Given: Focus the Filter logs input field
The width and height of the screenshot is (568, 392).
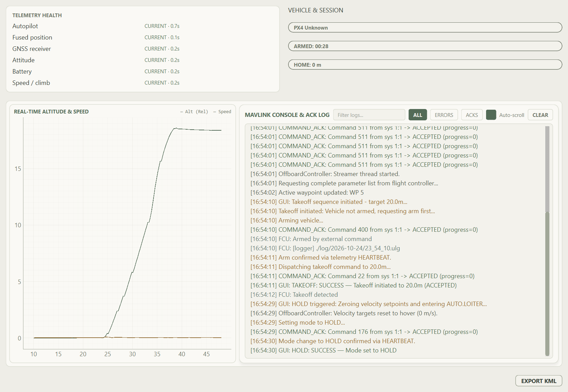Looking at the screenshot, I should point(369,115).
